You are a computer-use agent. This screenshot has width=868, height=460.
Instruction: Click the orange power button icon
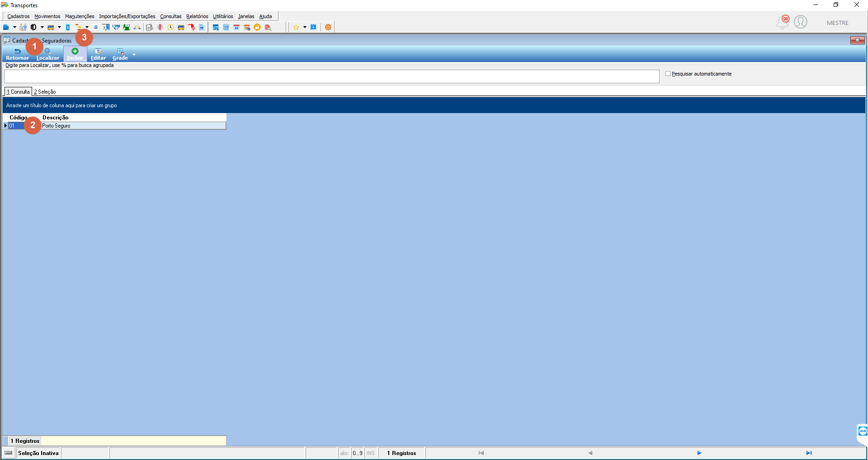pyautogui.click(x=328, y=27)
